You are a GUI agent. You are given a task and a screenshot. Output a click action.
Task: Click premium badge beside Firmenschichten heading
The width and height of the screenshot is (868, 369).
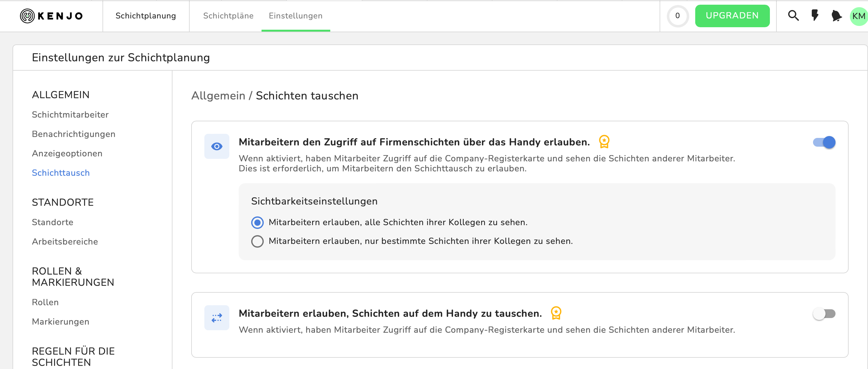(604, 142)
